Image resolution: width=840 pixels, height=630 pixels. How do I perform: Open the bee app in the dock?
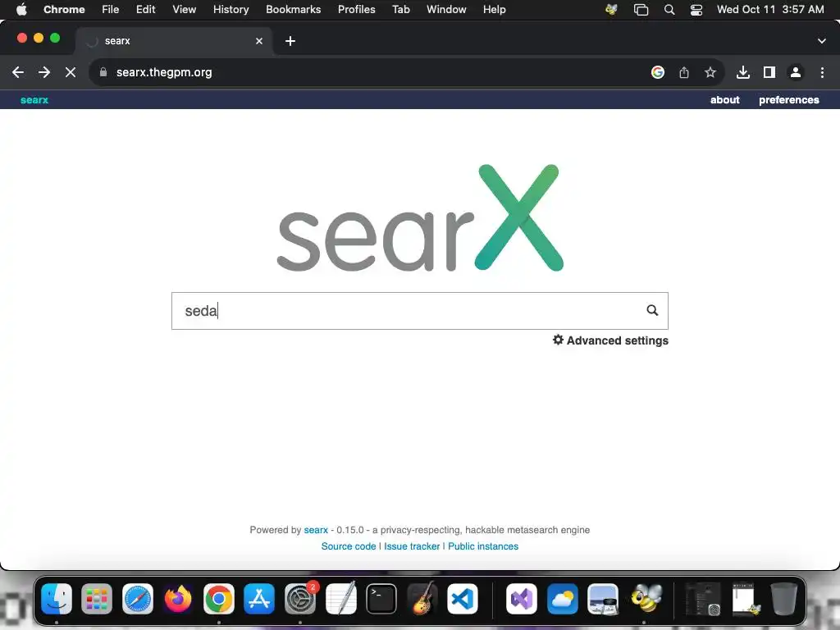(x=646, y=599)
